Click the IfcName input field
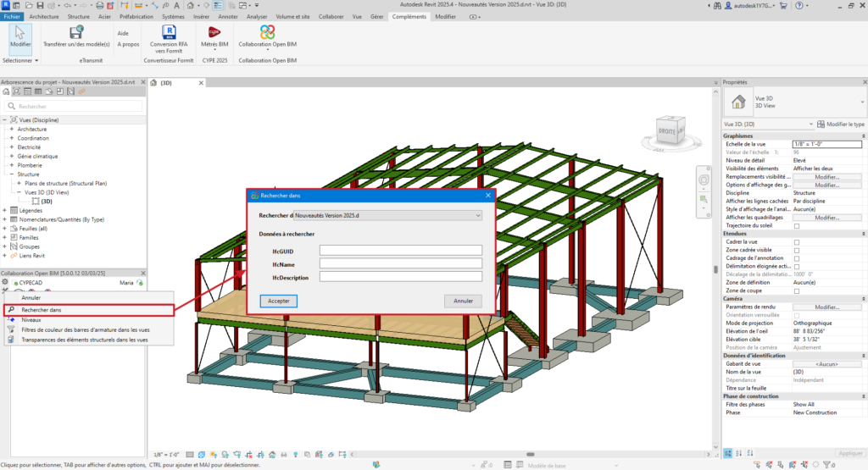This screenshot has width=868, height=470. [x=401, y=263]
